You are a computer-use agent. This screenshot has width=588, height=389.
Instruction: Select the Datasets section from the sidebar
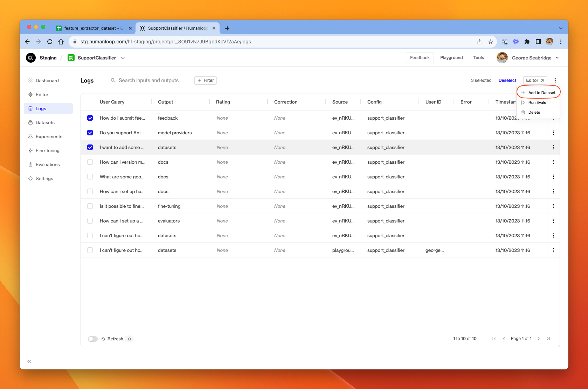[x=45, y=122]
